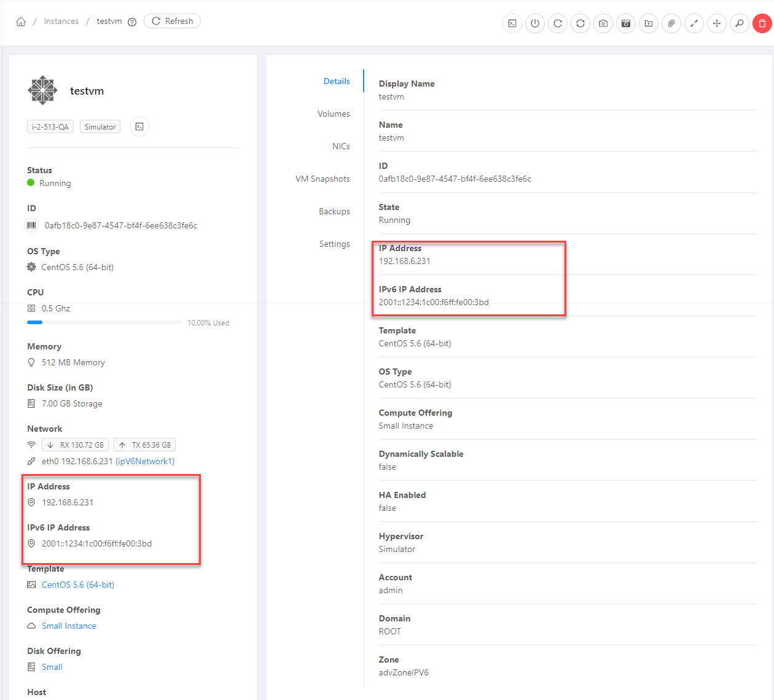
Task: Click the CentOS logo beside testvm
Action: (x=42, y=90)
